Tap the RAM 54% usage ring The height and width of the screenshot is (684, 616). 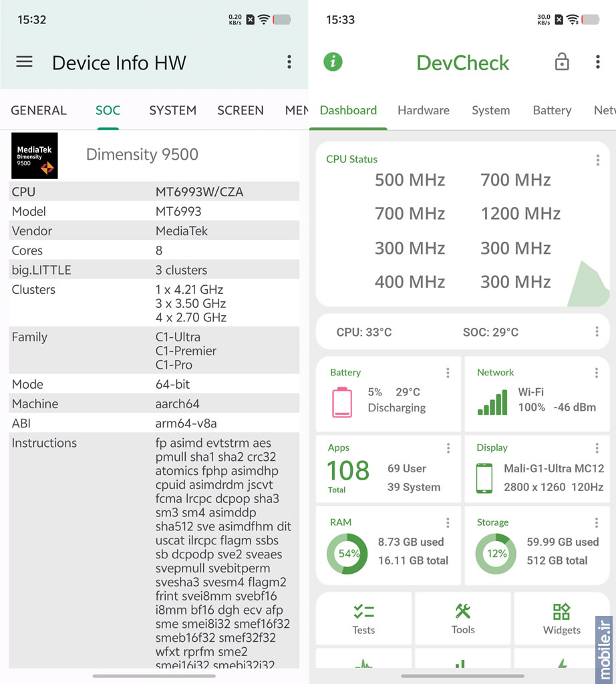point(347,553)
